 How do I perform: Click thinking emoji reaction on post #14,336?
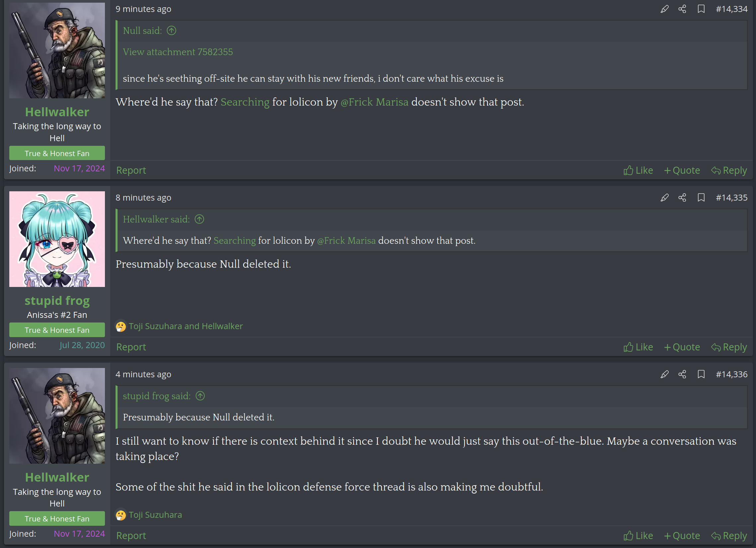(121, 515)
